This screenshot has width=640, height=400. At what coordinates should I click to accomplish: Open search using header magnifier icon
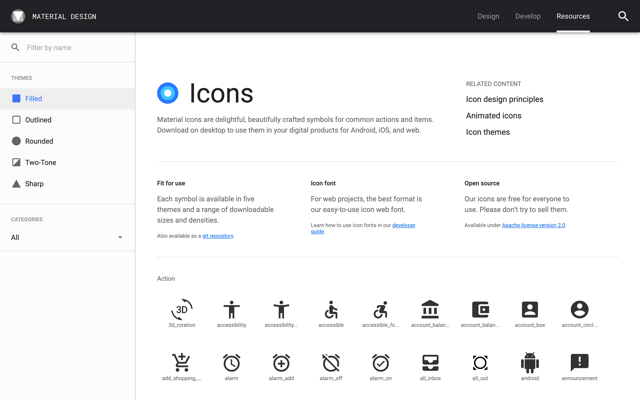point(623,16)
